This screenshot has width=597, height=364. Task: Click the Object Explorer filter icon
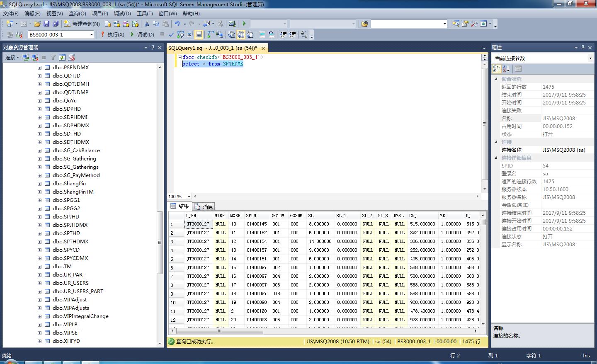point(53,57)
